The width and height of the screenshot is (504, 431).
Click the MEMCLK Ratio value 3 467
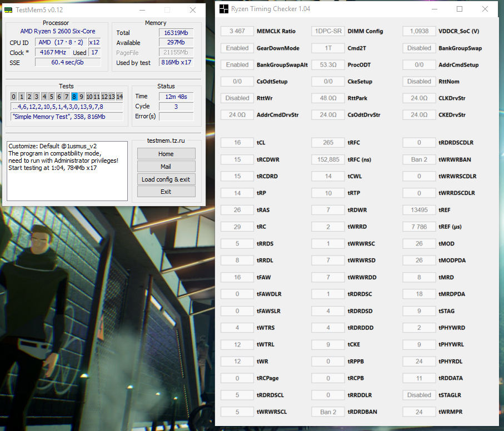coord(237,31)
